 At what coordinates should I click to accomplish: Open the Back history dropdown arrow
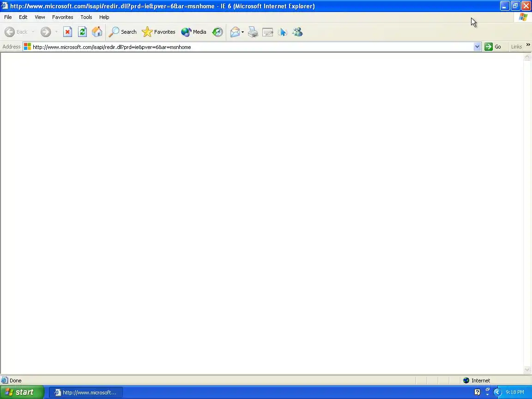(x=33, y=32)
